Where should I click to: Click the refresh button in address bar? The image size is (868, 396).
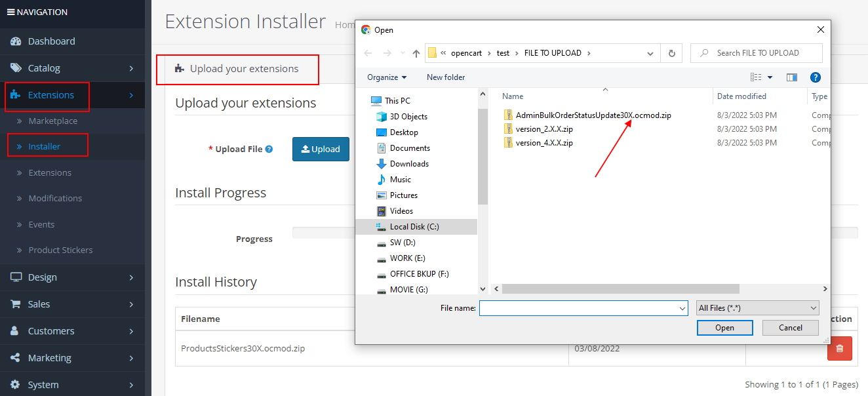671,53
